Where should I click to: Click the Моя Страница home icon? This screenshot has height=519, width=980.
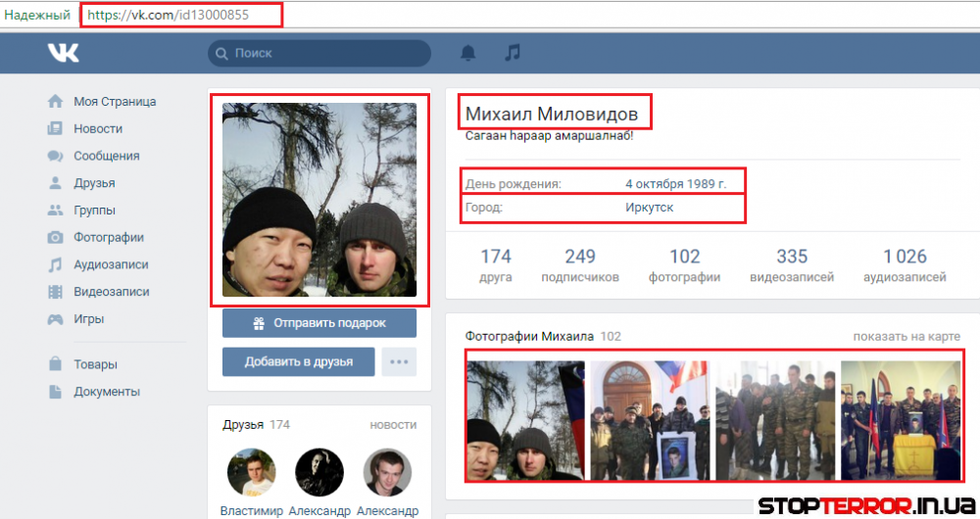pos(56,102)
